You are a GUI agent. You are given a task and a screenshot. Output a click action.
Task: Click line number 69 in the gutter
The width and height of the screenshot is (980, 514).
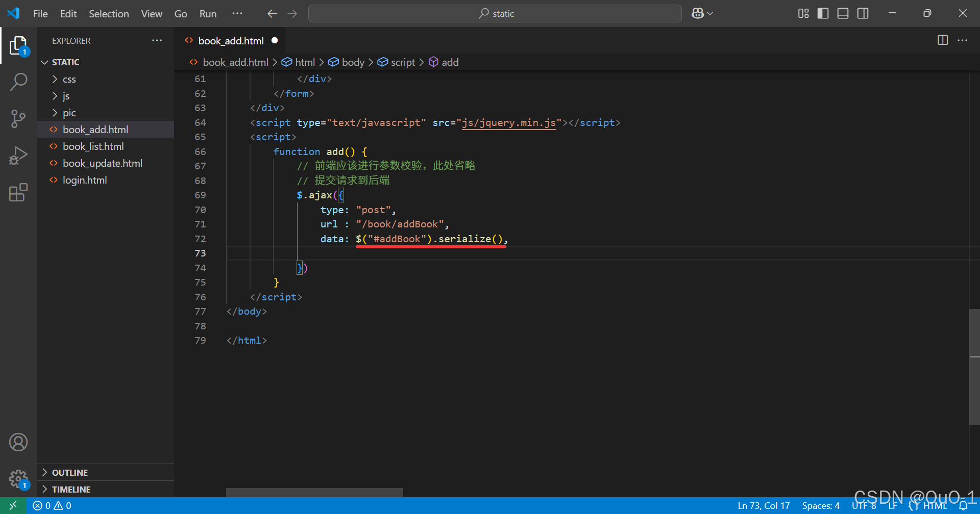tap(200, 195)
